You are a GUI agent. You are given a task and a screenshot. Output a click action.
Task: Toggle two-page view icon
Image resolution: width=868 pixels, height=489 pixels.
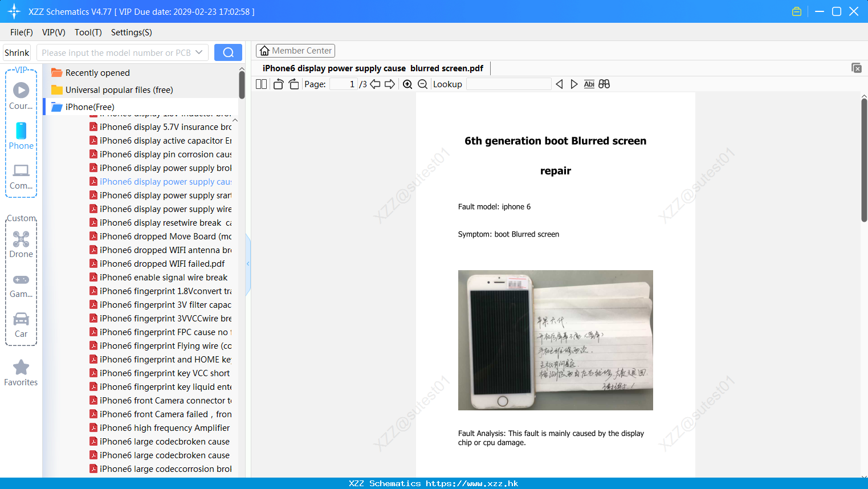tap(261, 84)
